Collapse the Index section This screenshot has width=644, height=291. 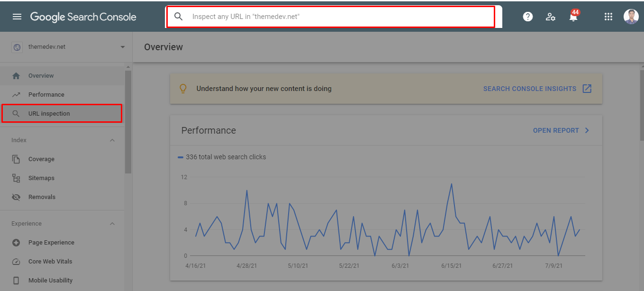tap(112, 140)
